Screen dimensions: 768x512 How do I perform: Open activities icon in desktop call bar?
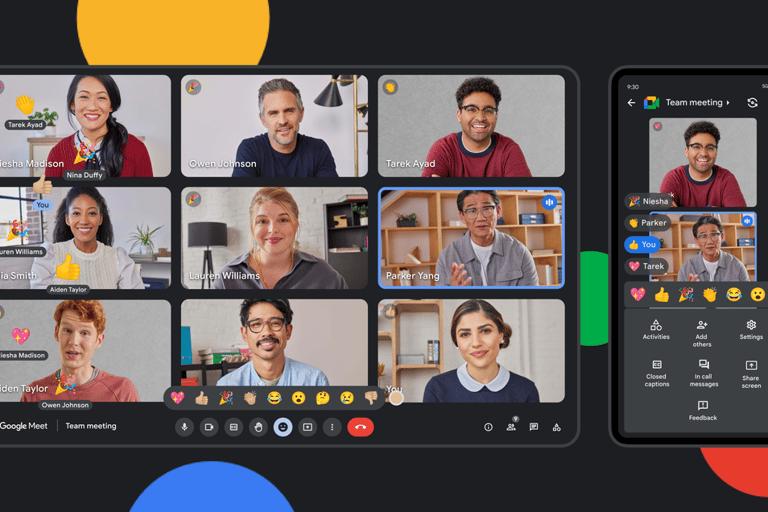point(556,427)
